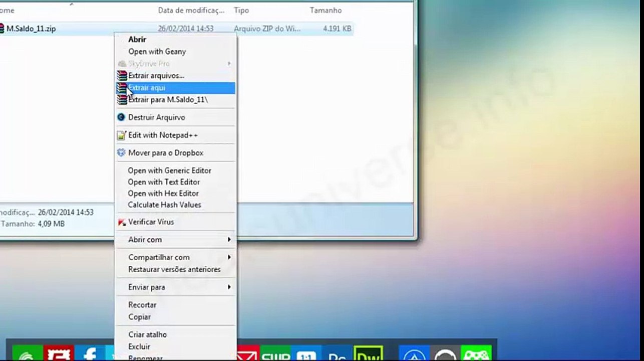
Task: Click Extrair arquivos... WinRAR option
Action: 175,76
